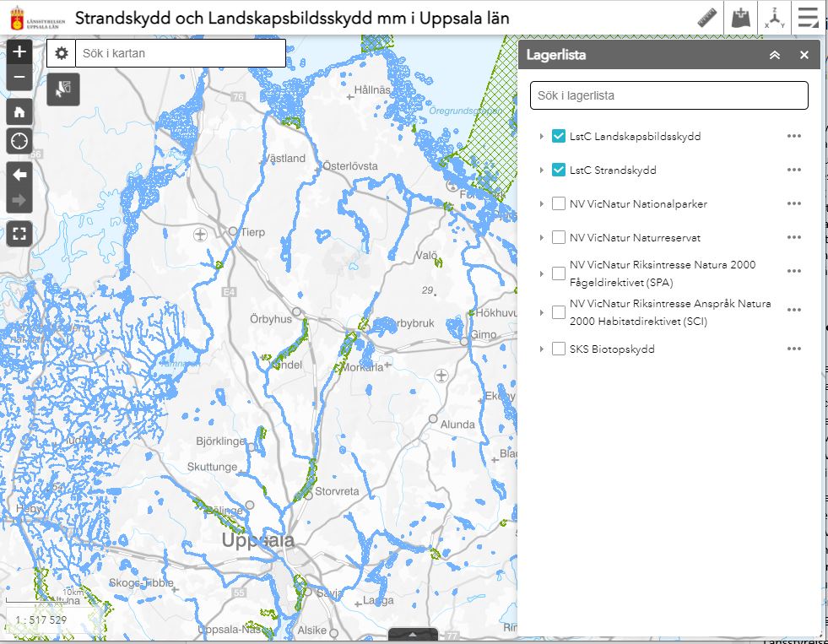Click the Lagerlista panel title

(x=556, y=55)
